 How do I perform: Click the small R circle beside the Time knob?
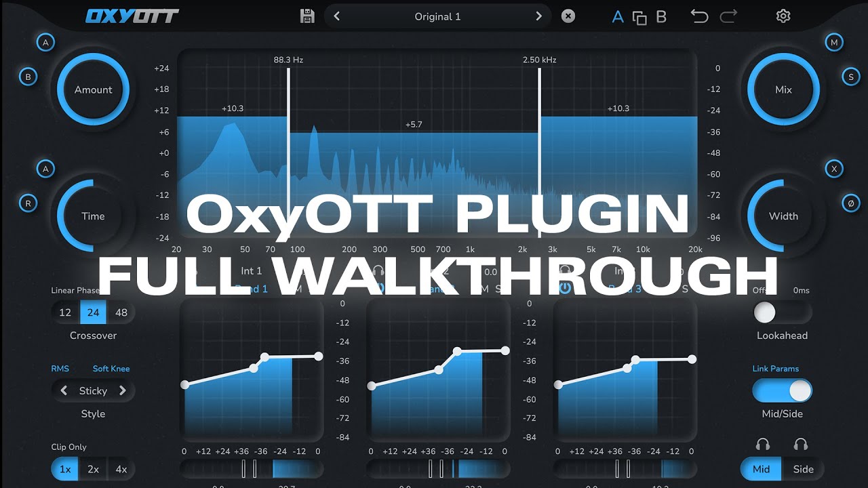[x=28, y=203]
